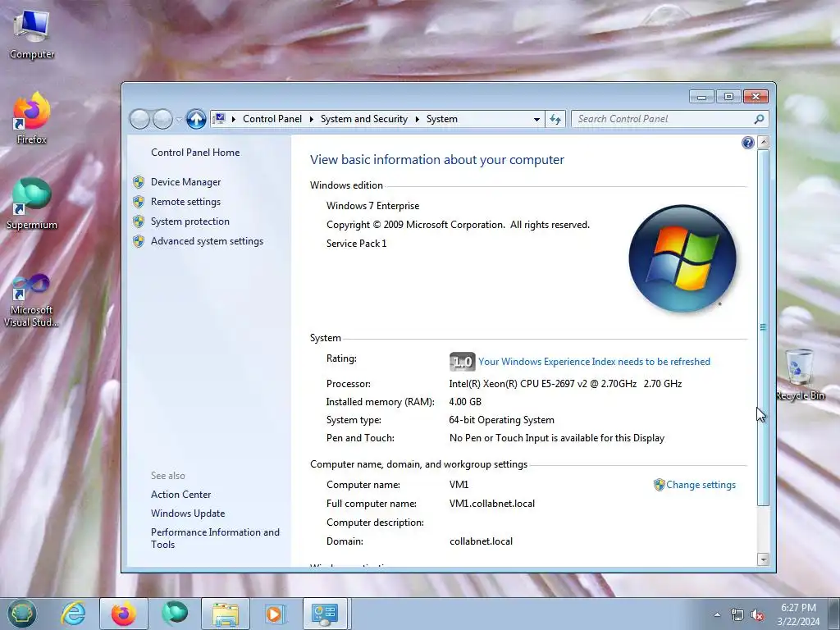Click the text 64-bit Operating System
840x630 pixels.
click(x=502, y=420)
